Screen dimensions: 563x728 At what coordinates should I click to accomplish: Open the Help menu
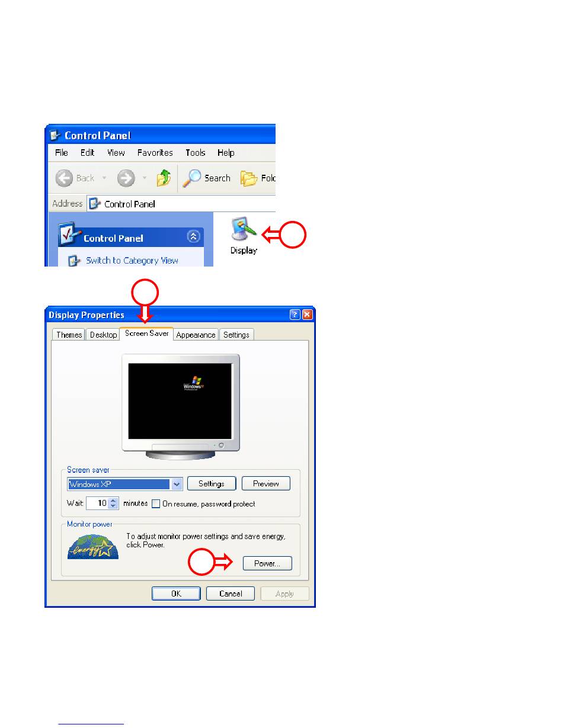(x=226, y=152)
